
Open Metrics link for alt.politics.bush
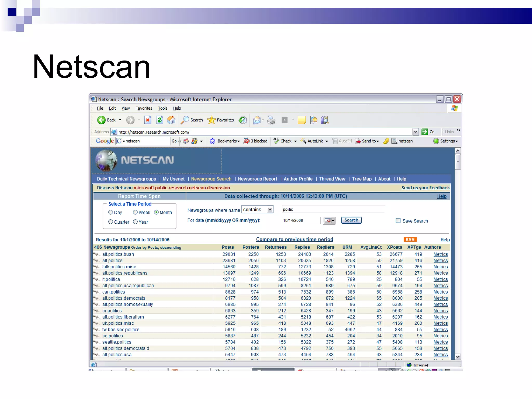441,254
